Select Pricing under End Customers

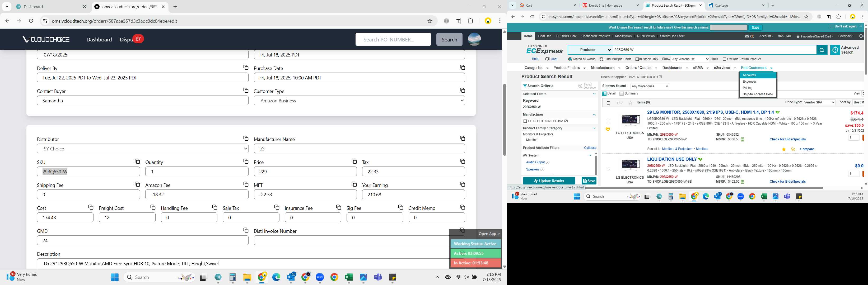coord(758,88)
